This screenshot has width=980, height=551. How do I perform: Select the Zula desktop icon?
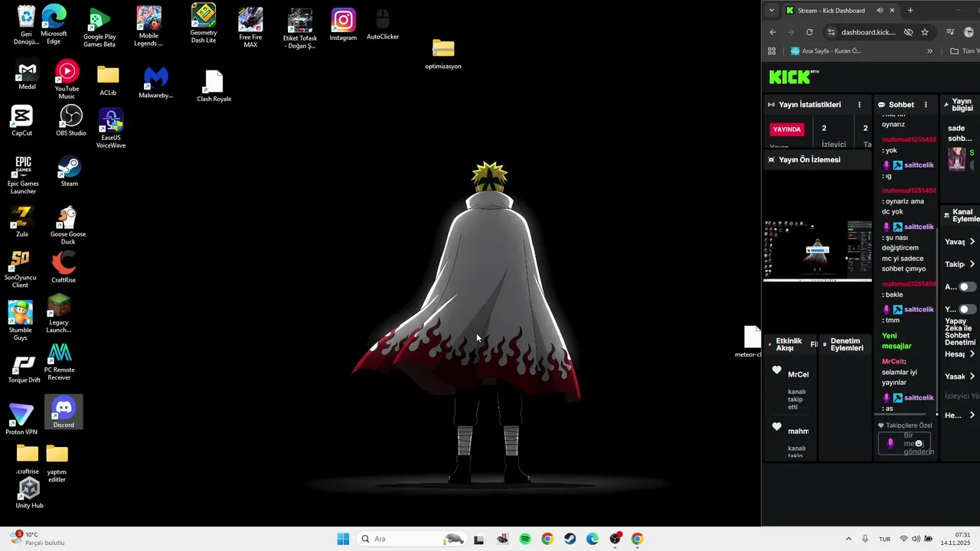[x=21, y=222]
